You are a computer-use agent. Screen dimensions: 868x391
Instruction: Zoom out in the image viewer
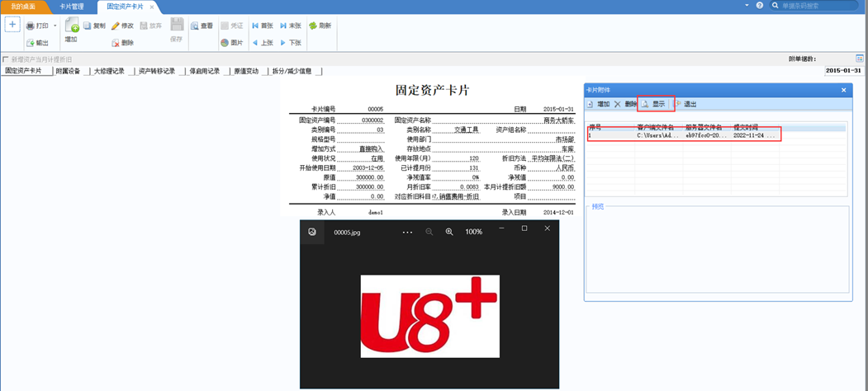point(429,233)
